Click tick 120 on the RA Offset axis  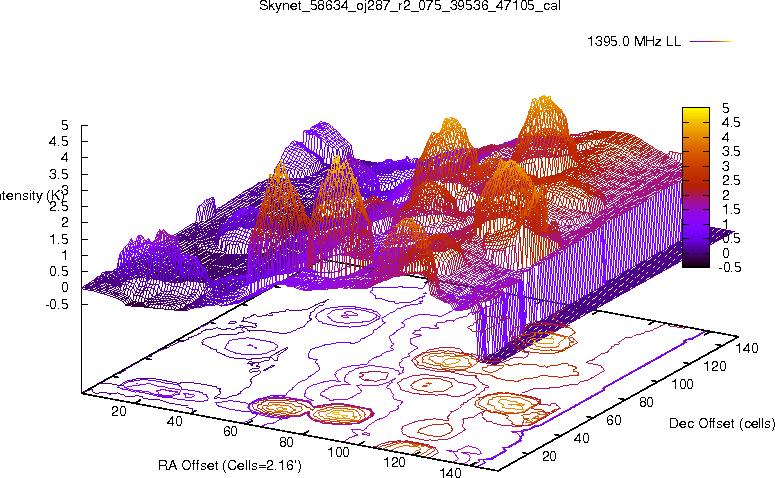coord(394,462)
